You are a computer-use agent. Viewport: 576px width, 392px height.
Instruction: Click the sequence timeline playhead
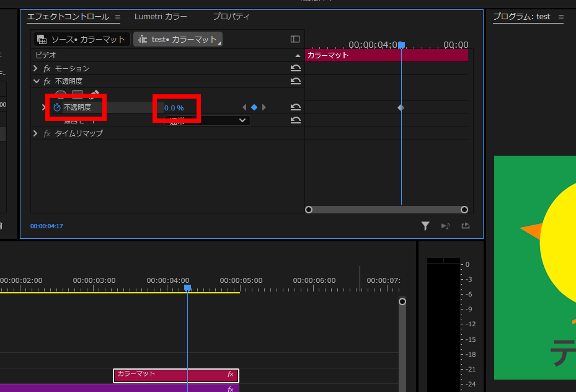coord(187,288)
